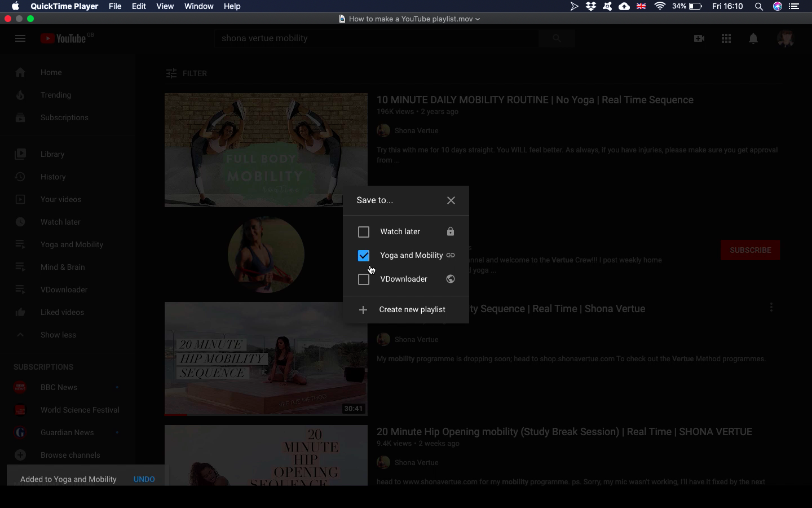
Task: Open the document title dropdown in QuickTime title bar
Action: 478,19
